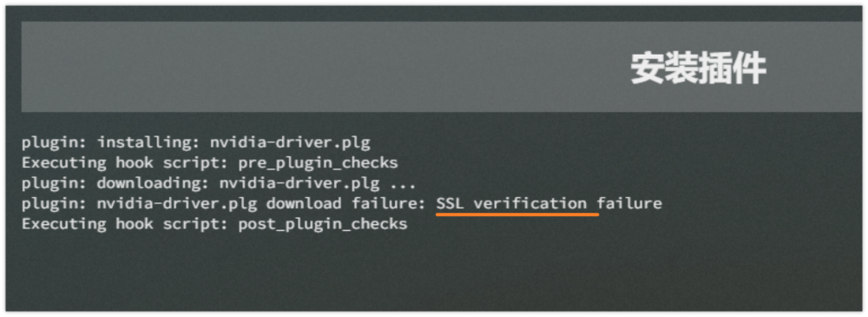Click 'post_plugin_checks' text
This screenshot has width=868, height=317.
pyautogui.click(x=323, y=224)
